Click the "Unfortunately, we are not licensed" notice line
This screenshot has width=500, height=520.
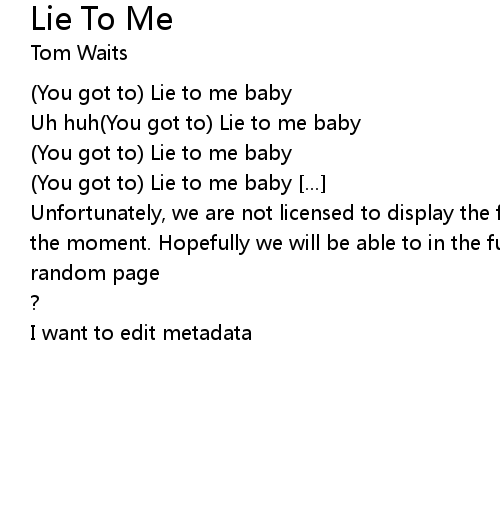[x=265, y=213]
